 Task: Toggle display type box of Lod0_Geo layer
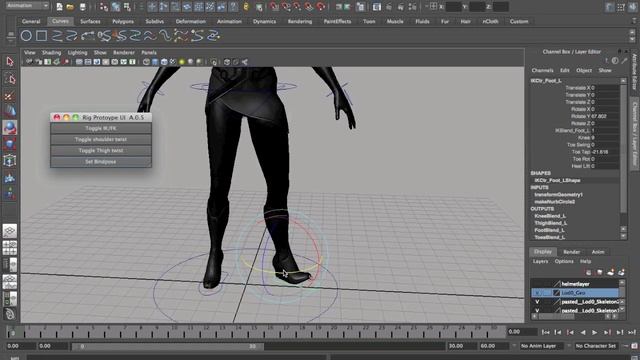tap(547, 293)
